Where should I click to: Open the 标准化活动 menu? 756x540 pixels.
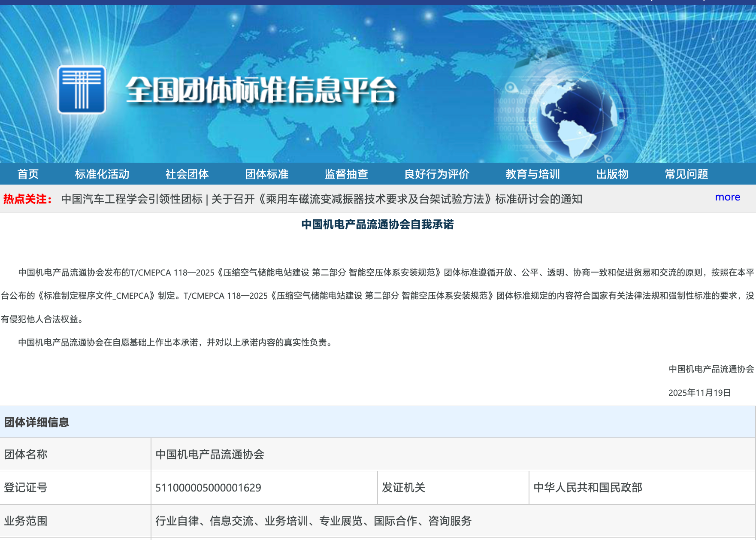coord(102,174)
